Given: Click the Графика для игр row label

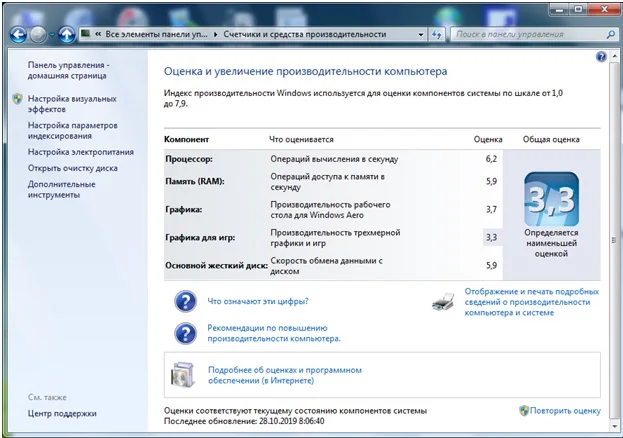Looking at the screenshot, I should coord(200,238).
